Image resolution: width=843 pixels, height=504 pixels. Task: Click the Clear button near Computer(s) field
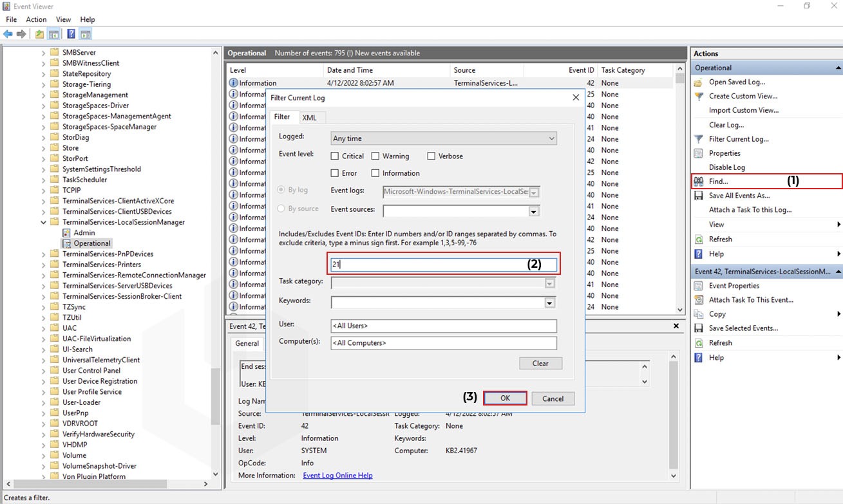(x=540, y=363)
